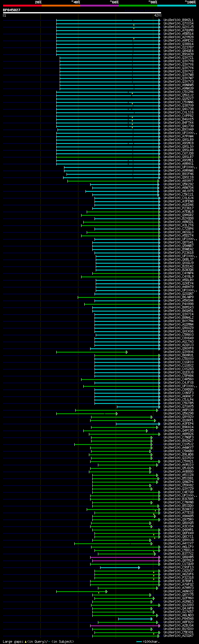Select hit label UniRef100_P23617
Screen dimensions: 199x644
[x=178, y=208]
